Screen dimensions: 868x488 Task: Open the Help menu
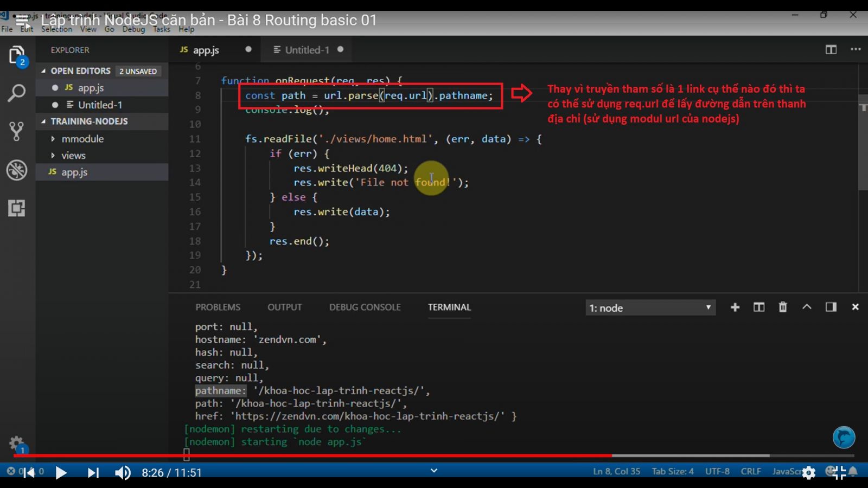pyautogui.click(x=186, y=29)
